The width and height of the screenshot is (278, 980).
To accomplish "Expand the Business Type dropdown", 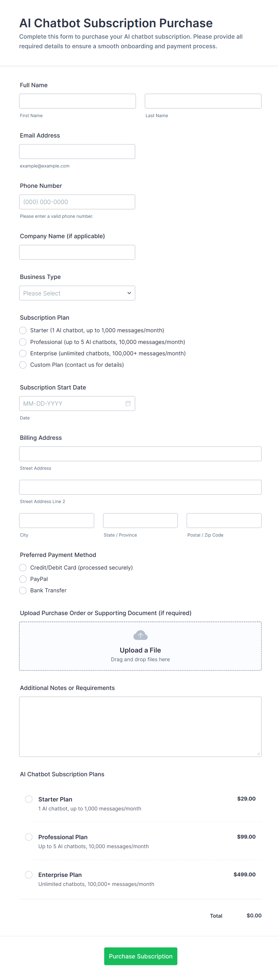I will tap(77, 293).
